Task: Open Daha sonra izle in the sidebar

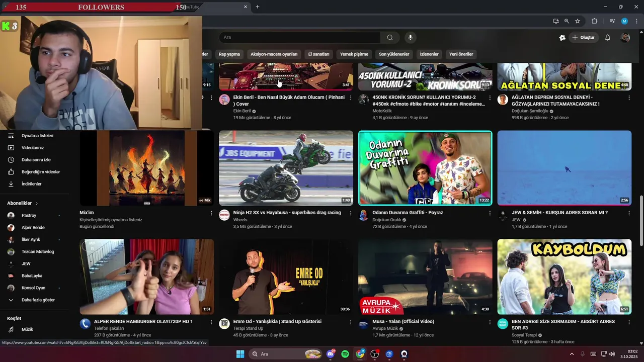Action: point(35,160)
